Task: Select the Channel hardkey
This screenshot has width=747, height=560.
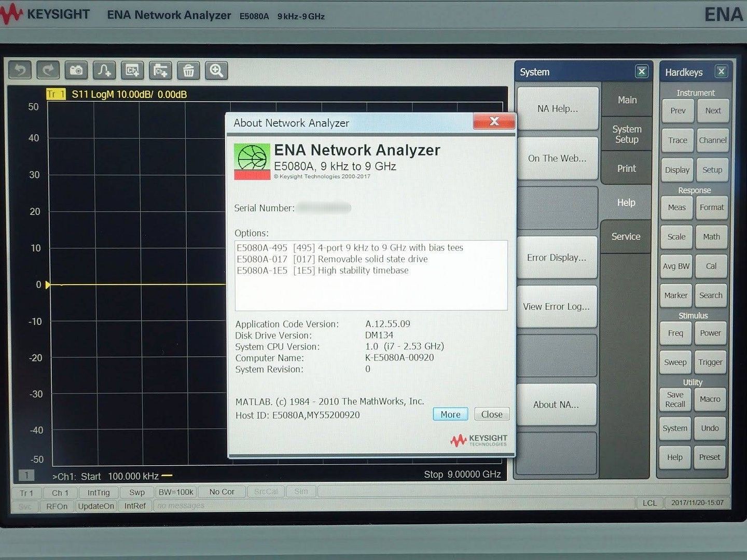Action: click(x=712, y=140)
